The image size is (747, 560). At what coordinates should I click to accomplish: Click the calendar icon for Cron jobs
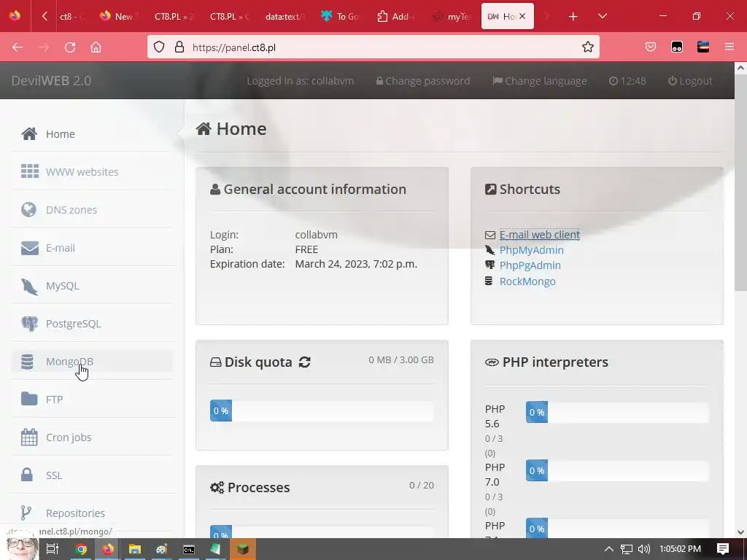click(x=29, y=437)
